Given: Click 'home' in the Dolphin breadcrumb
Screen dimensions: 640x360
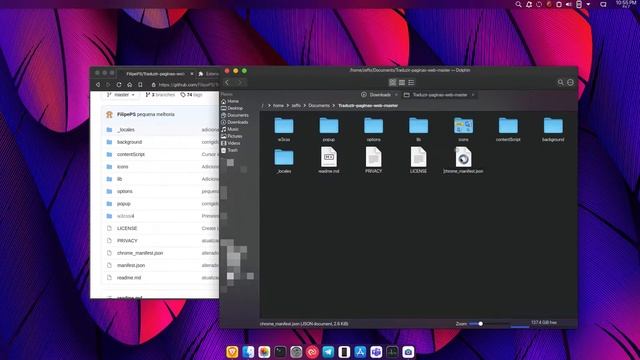Looking at the screenshot, I should [x=278, y=105].
